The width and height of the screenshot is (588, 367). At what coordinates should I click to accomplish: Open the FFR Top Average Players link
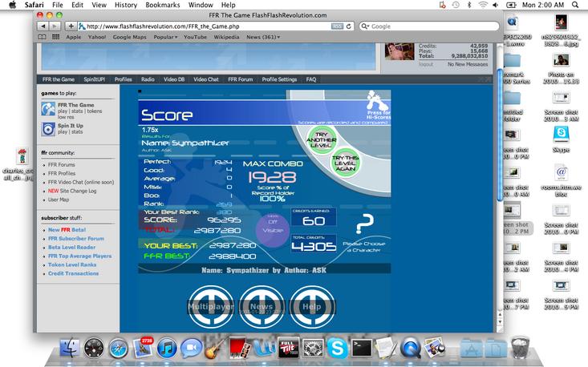(80, 256)
